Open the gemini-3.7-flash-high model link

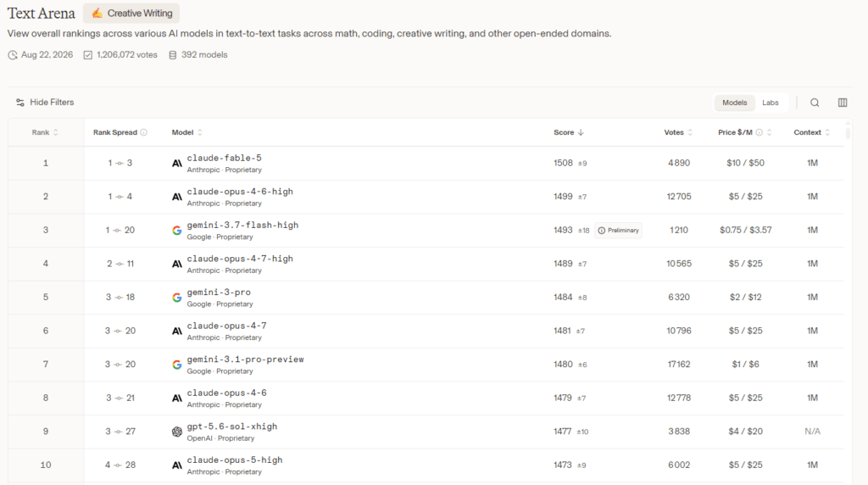(242, 226)
